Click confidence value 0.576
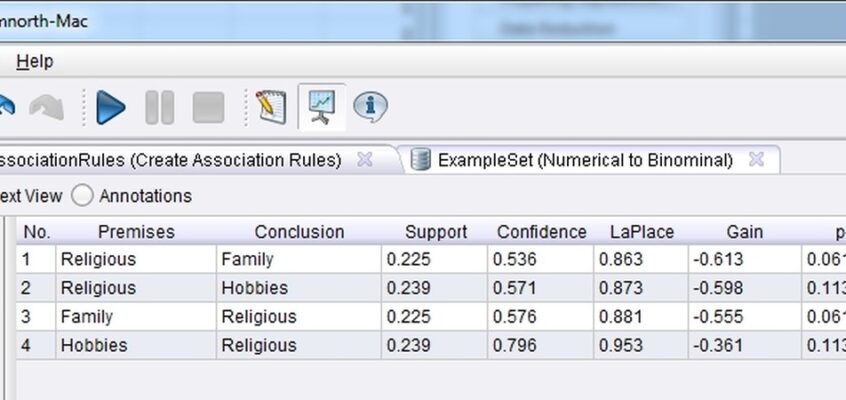The image size is (846, 400). (x=541, y=316)
